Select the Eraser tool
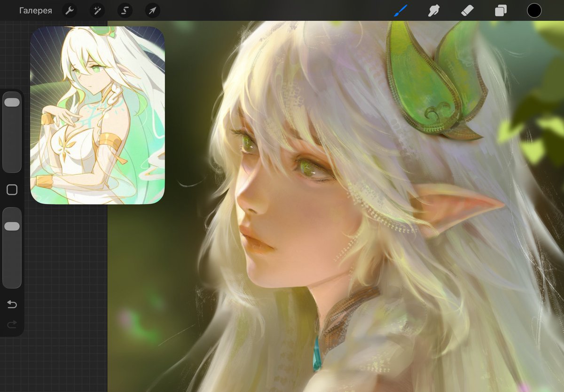564x392 pixels. click(x=467, y=10)
